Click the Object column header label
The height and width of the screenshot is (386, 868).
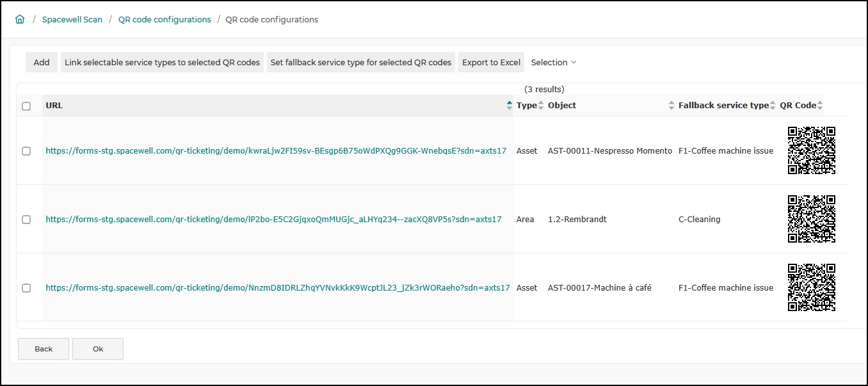coord(562,106)
